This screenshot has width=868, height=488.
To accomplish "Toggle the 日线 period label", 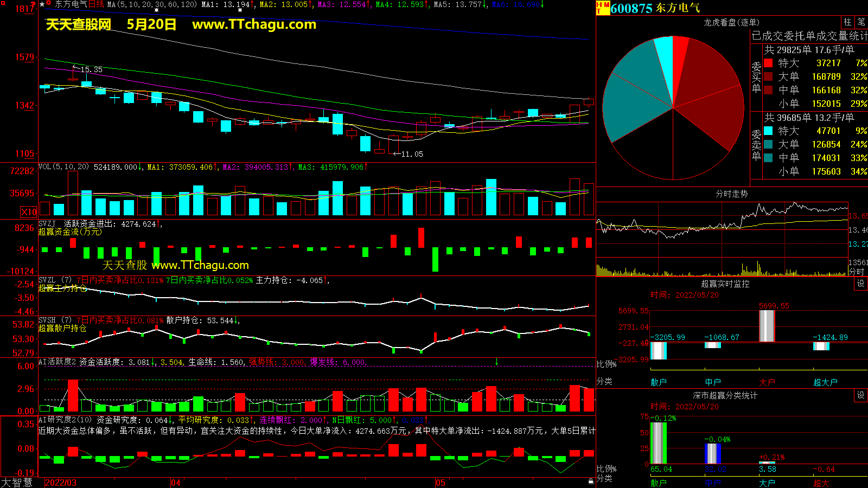I will [x=96, y=4].
